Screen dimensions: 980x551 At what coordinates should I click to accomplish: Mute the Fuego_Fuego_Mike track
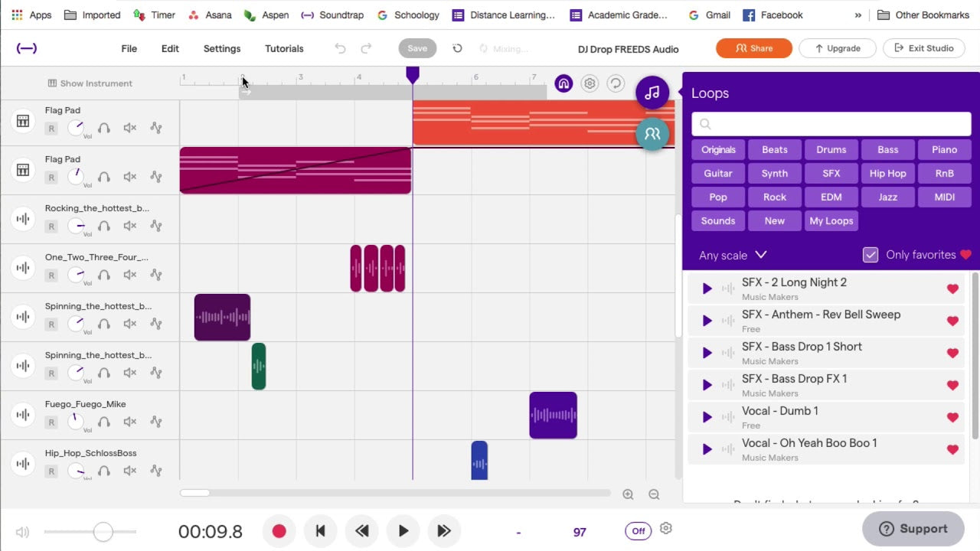(130, 422)
